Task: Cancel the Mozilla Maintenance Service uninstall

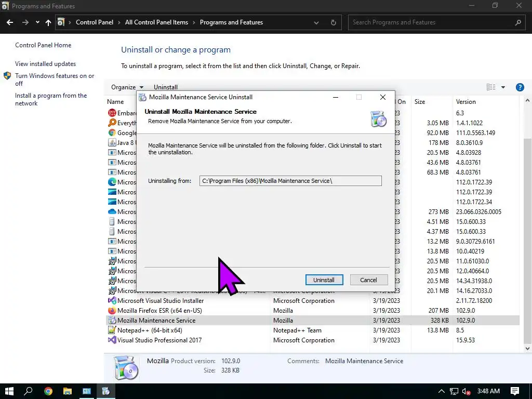Action: 368,280
